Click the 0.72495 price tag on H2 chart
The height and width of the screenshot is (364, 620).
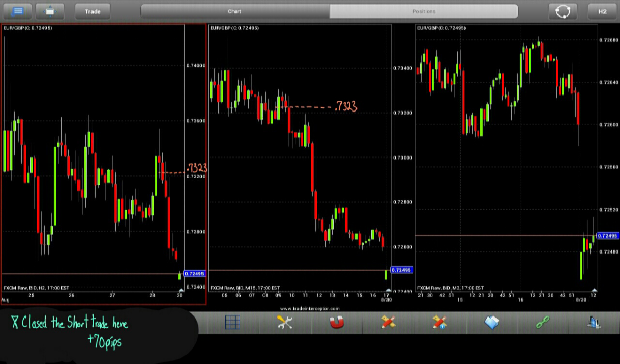pos(194,274)
